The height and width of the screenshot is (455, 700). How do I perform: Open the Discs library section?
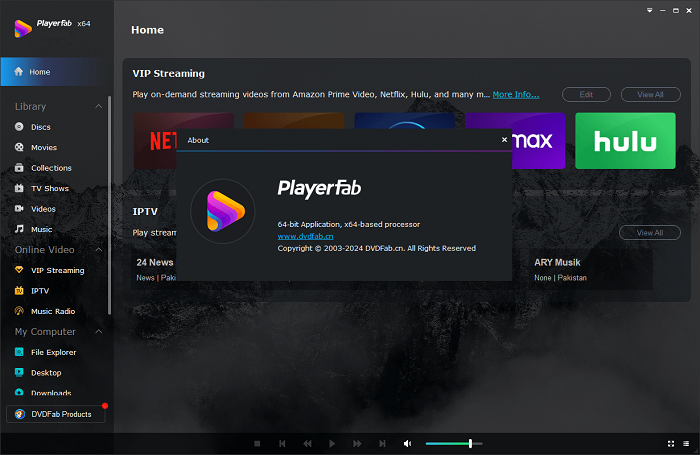(42, 127)
